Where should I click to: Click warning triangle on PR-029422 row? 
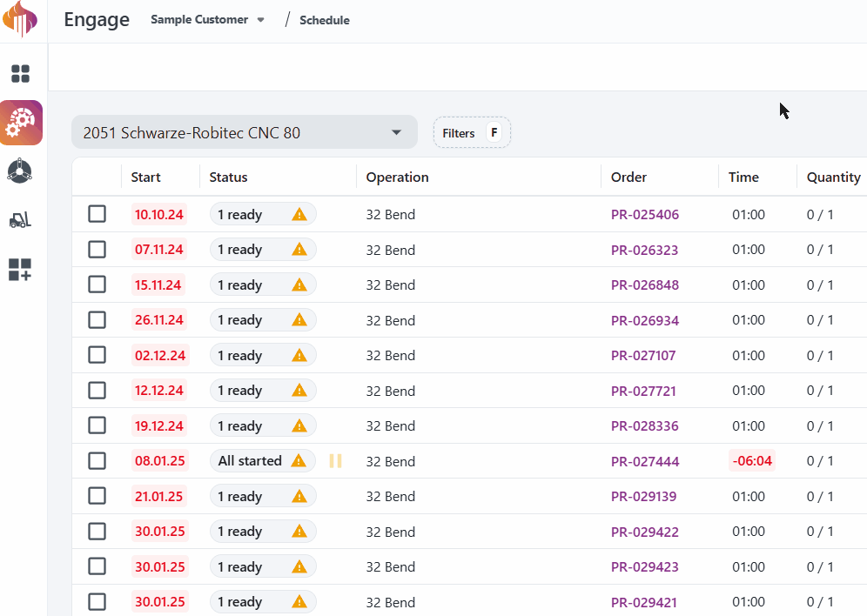pos(299,532)
